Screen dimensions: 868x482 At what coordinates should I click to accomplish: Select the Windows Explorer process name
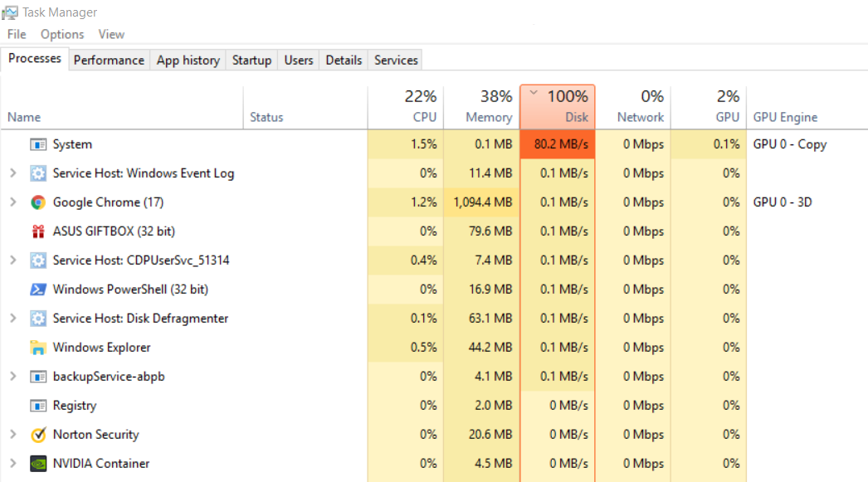102,348
